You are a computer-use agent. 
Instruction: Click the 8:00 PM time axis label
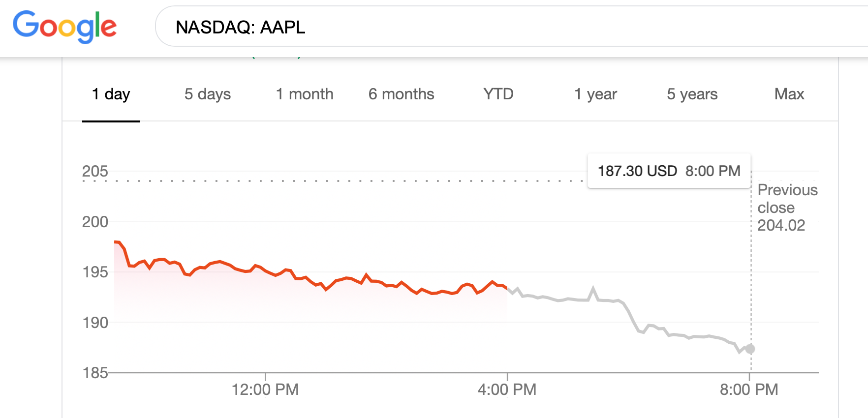749,389
